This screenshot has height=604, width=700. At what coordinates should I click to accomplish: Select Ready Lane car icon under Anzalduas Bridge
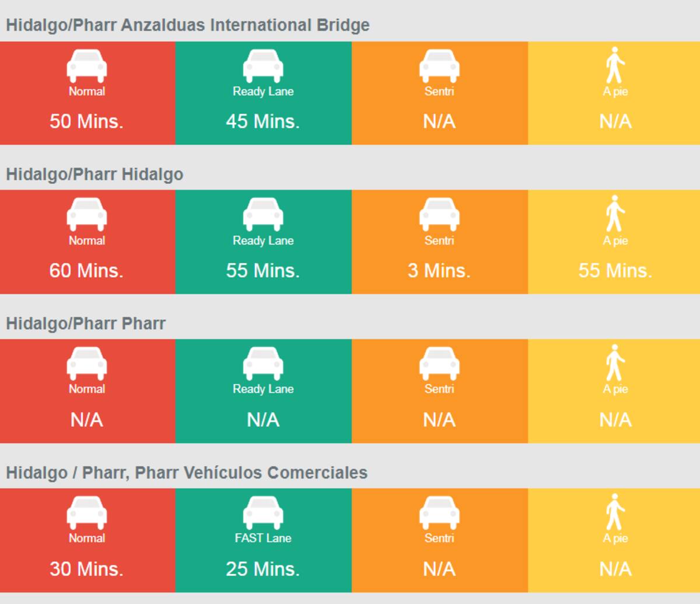[x=263, y=66]
